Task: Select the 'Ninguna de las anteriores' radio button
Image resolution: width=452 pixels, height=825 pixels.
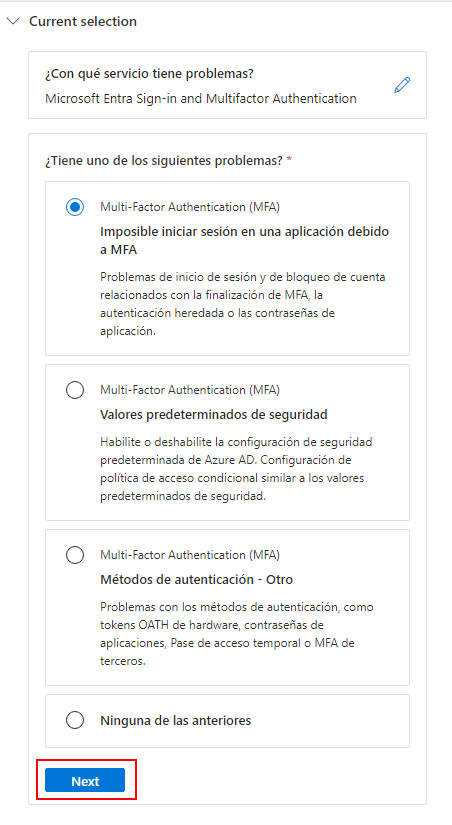Action: [x=75, y=720]
